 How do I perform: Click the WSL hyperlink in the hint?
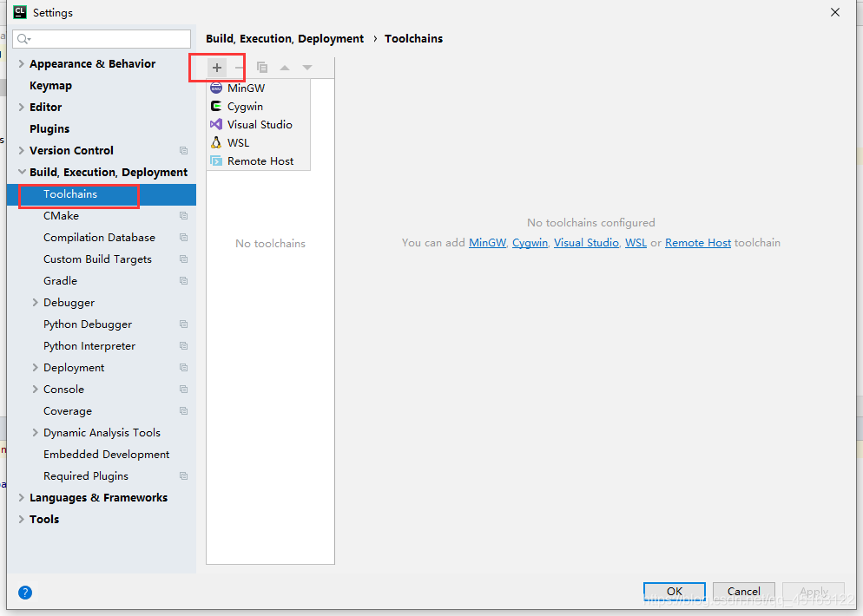click(x=636, y=243)
